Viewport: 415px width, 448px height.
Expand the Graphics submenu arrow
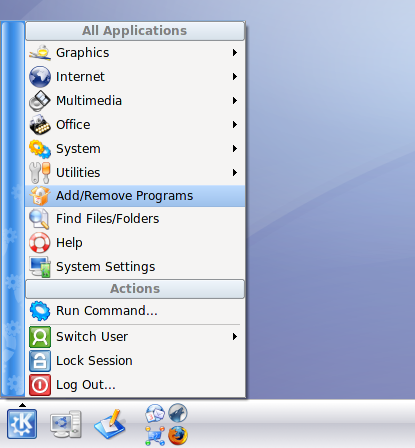point(235,53)
